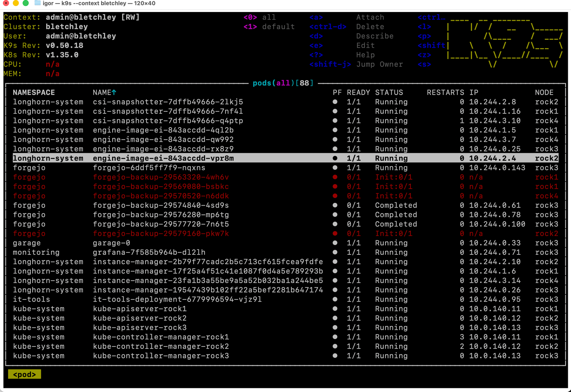Click the NAMESPACE column header
571x392 pixels.
(x=34, y=92)
